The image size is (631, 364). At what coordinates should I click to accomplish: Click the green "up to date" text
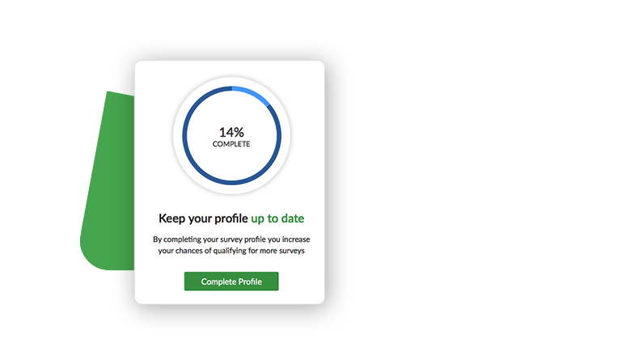pos(277,218)
